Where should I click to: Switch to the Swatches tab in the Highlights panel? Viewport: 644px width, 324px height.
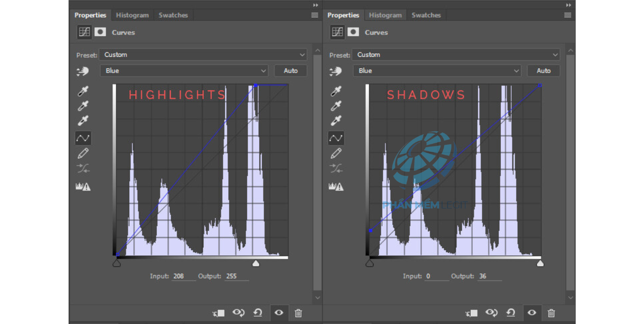pyautogui.click(x=173, y=15)
